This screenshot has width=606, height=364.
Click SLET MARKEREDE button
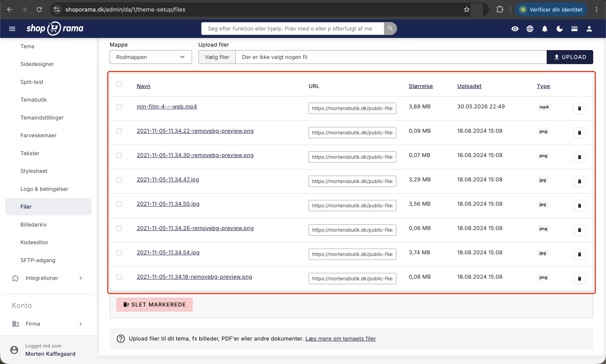[x=154, y=304]
